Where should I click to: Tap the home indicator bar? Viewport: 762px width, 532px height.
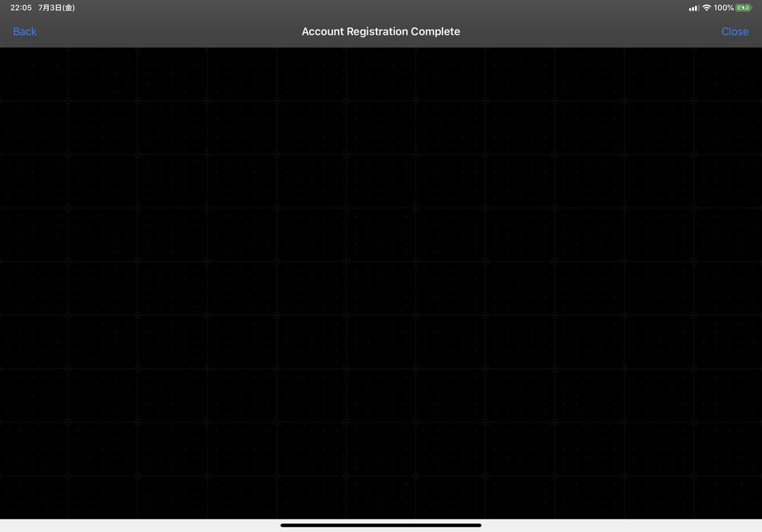pyautogui.click(x=381, y=525)
